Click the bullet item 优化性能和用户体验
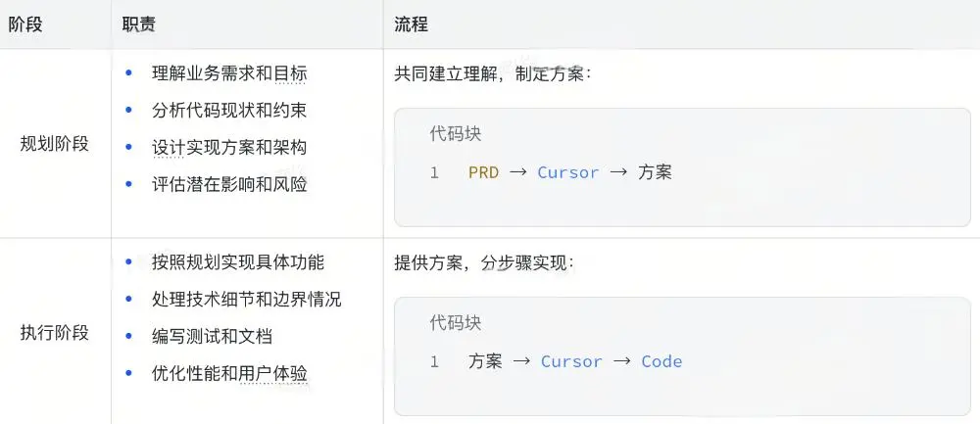This screenshot has width=980, height=424. click(x=229, y=373)
